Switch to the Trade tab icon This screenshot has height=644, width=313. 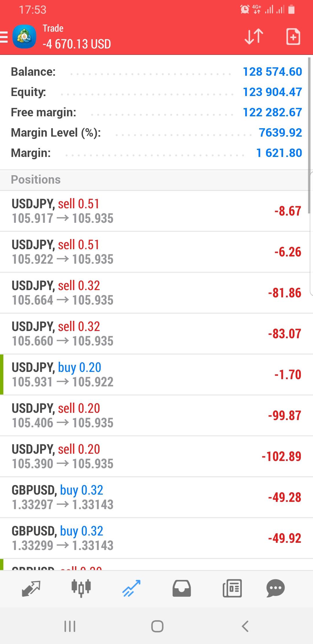[131, 588]
